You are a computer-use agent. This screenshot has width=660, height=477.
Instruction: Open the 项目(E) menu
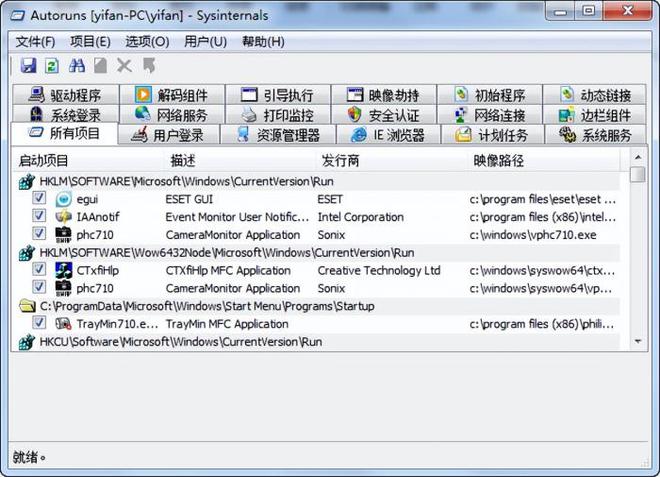coord(90,42)
